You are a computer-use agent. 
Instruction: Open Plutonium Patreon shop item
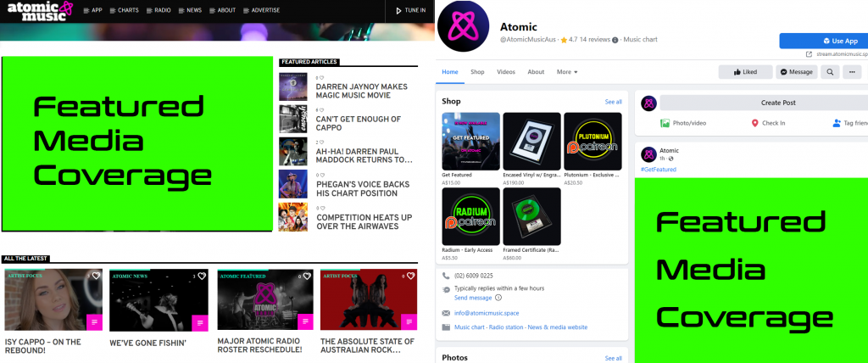[x=593, y=142]
